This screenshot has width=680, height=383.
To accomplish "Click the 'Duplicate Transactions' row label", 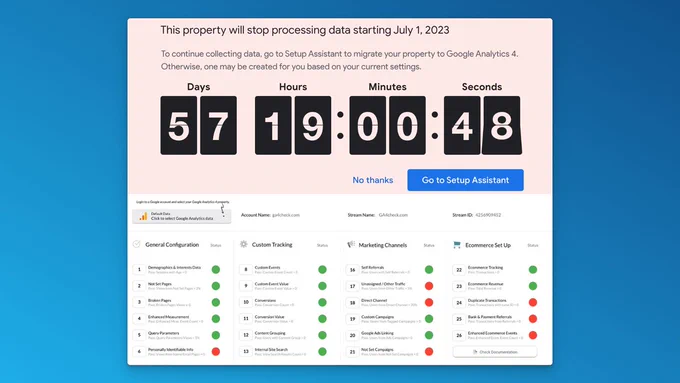I will 487,300.
